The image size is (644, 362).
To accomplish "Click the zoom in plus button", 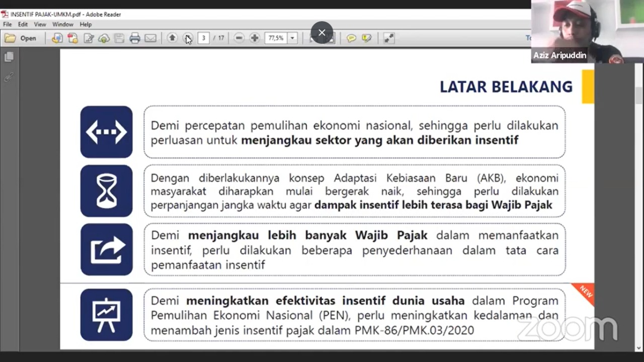I will [255, 38].
